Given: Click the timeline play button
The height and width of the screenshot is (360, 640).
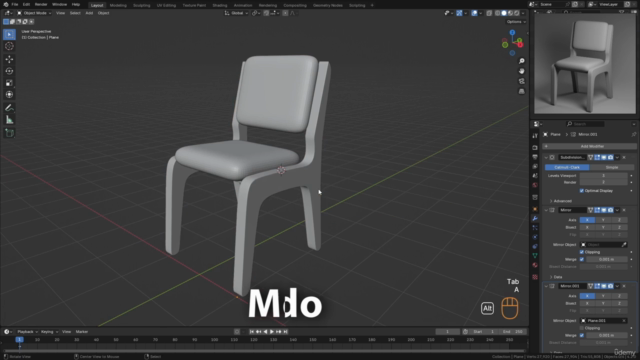Looking at the screenshot, I should tap(272, 332).
